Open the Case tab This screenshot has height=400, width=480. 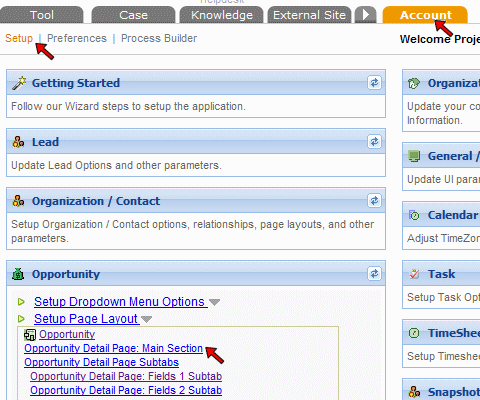[x=133, y=15]
